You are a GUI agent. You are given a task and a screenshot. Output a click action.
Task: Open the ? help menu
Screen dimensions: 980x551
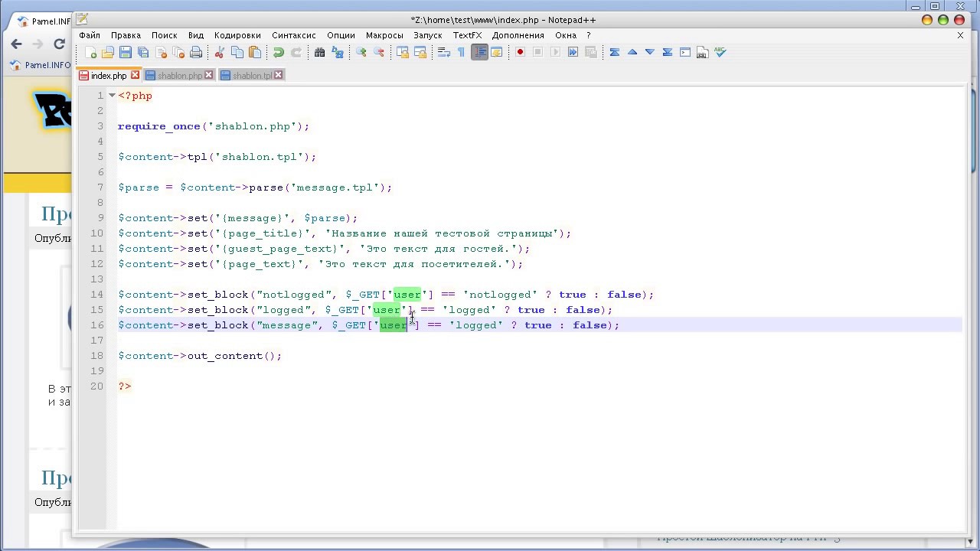coord(589,35)
